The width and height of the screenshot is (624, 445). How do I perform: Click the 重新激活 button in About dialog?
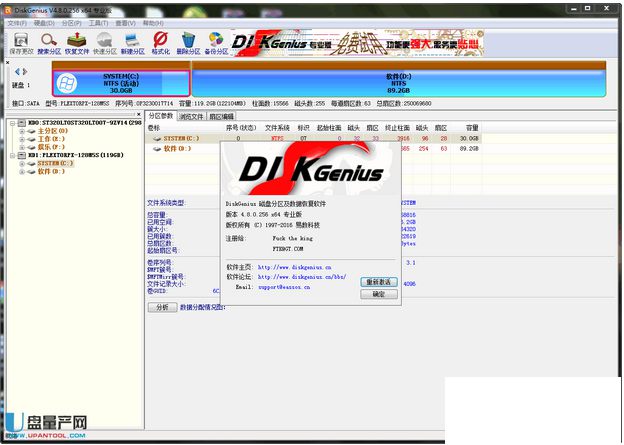(x=378, y=282)
